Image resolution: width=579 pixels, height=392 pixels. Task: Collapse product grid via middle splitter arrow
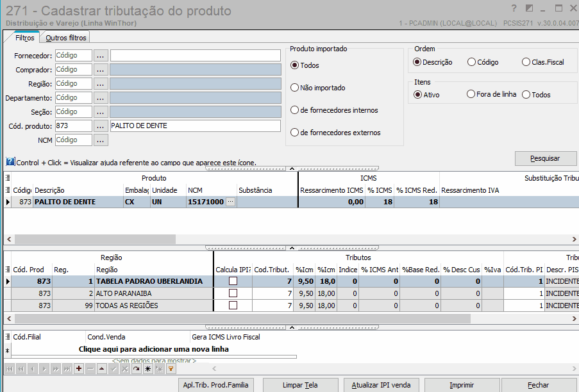292,248
